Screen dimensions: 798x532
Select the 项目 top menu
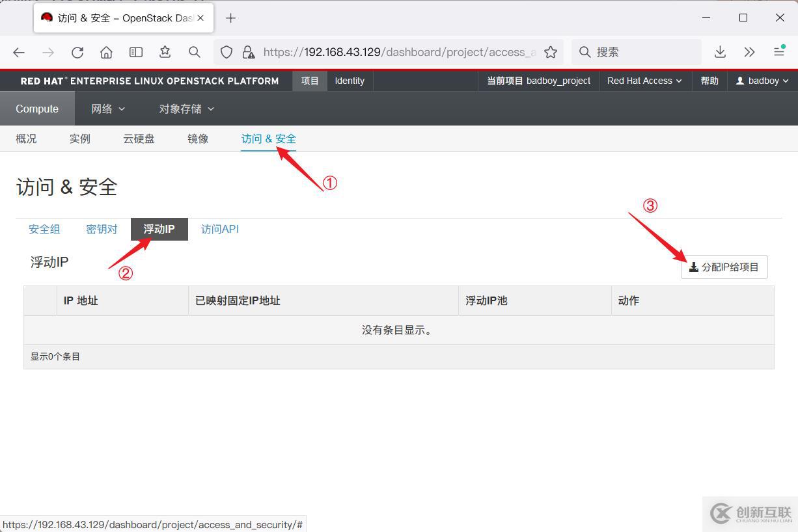click(x=310, y=81)
